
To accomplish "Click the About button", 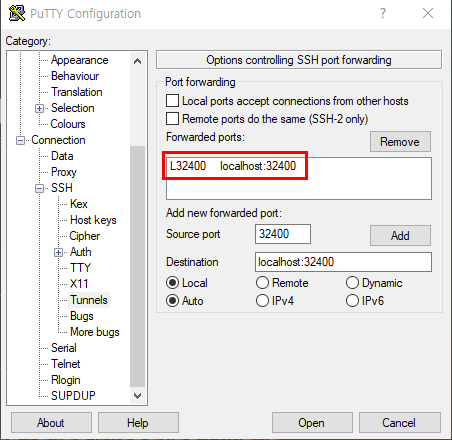I will click(x=51, y=423).
